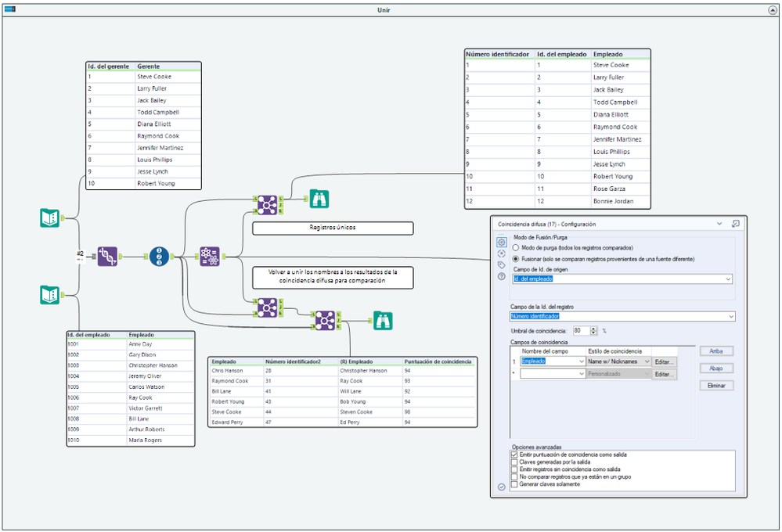Select the lower Browse binoculars tool

(383, 320)
